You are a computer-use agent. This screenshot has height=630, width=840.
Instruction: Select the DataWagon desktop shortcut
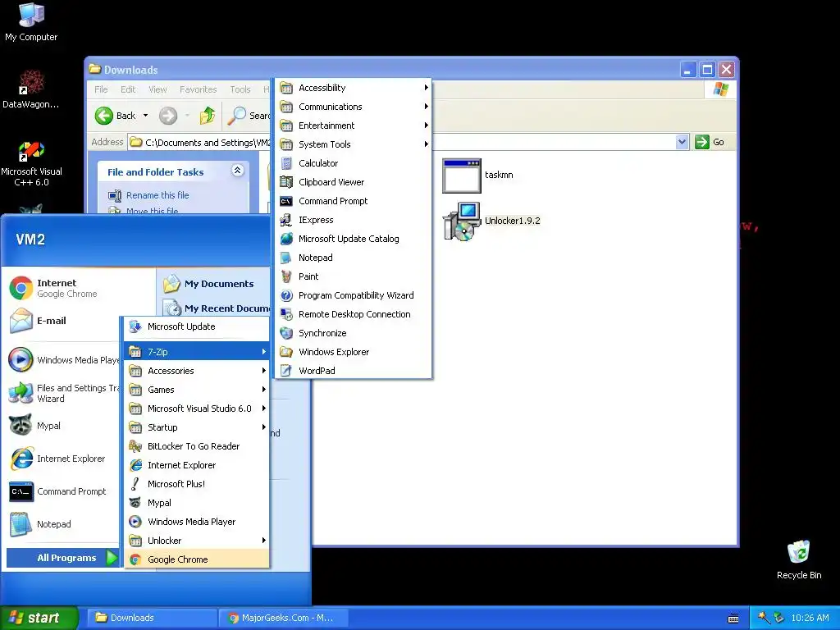pos(31,89)
